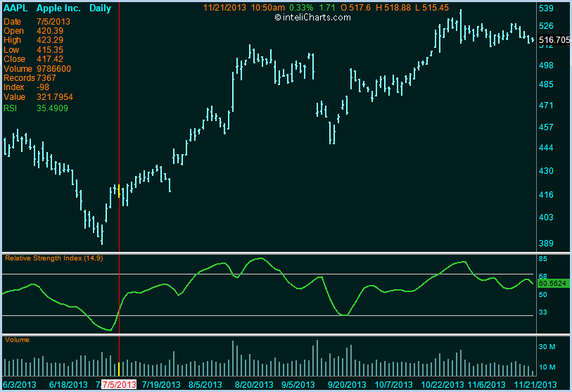Screen dimensions: 572x392
Task: Click the L 515.45 header value
Action: (x=432, y=8)
